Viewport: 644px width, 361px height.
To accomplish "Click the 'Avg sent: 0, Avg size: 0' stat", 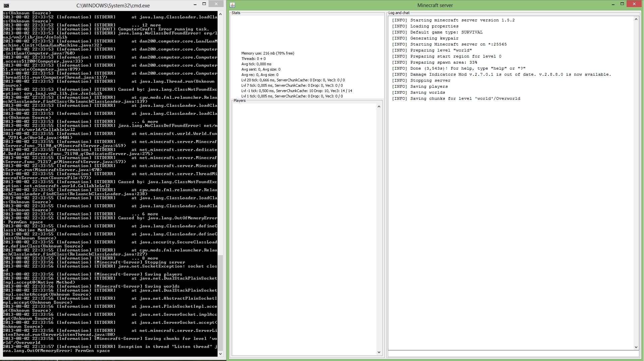I will [261, 69].
